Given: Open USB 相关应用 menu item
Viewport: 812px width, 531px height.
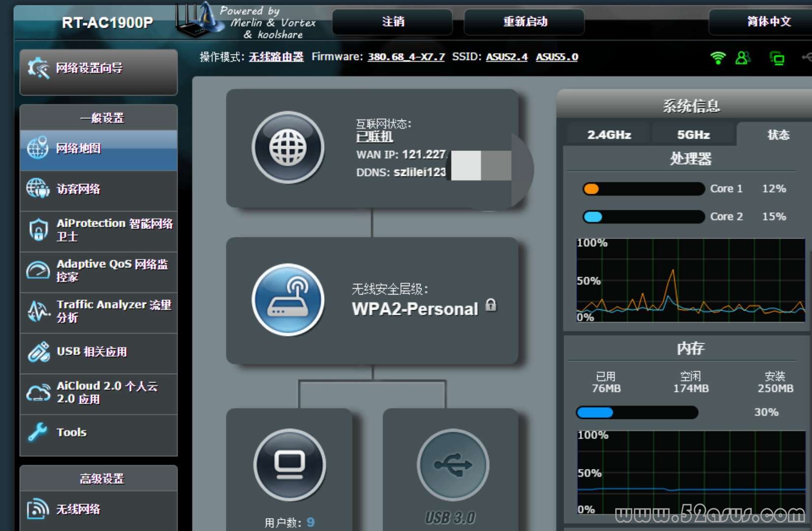Looking at the screenshot, I should 98,353.
